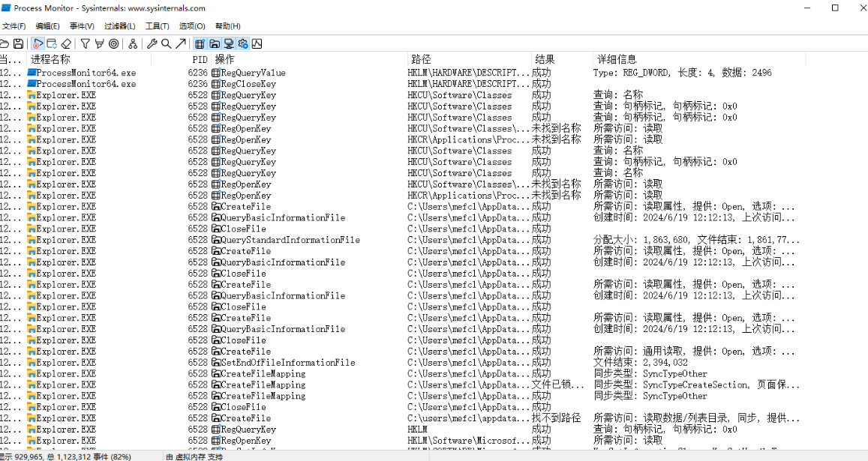Open a saved log with the Open icon
Viewport: 868px width, 461px height.
pyautogui.click(x=4, y=43)
